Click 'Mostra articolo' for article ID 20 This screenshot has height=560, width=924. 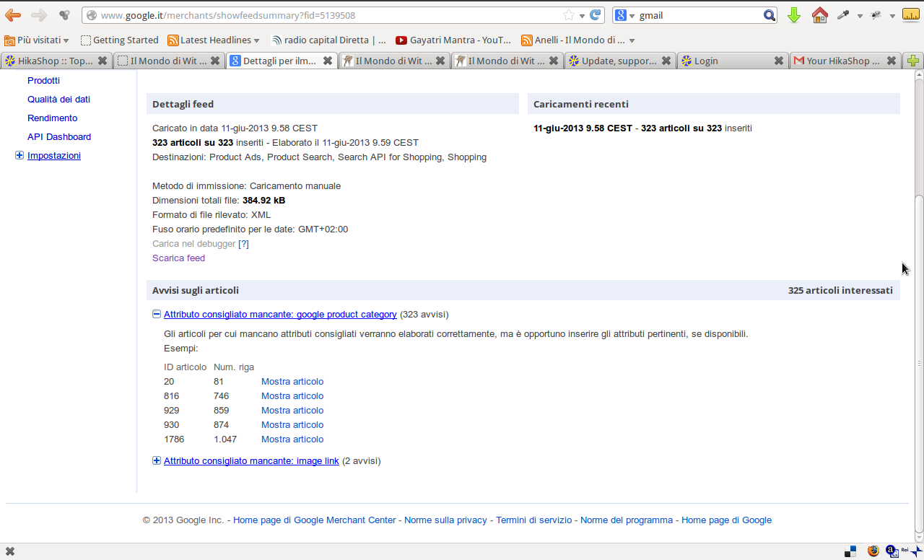coord(292,381)
